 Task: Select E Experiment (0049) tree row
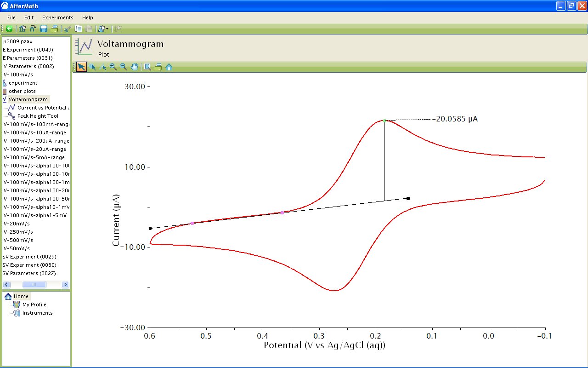pyautogui.click(x=28, y=50)
